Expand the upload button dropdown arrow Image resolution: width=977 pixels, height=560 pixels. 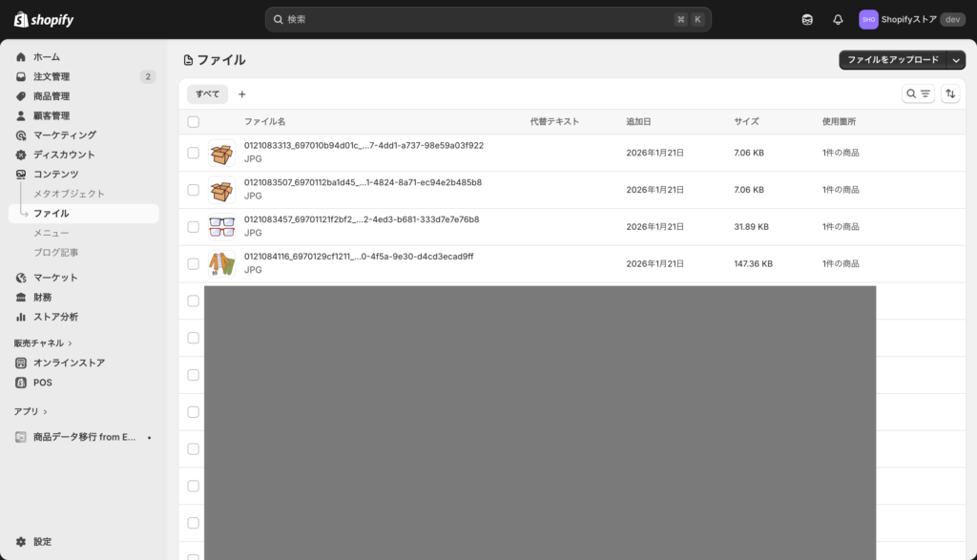tap(957, 60)
